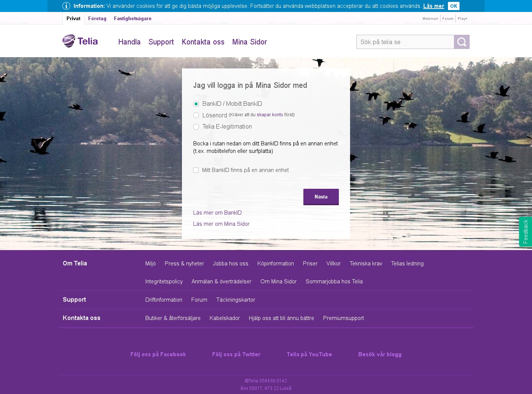Open the Miljö footer link

pos(151,264)
